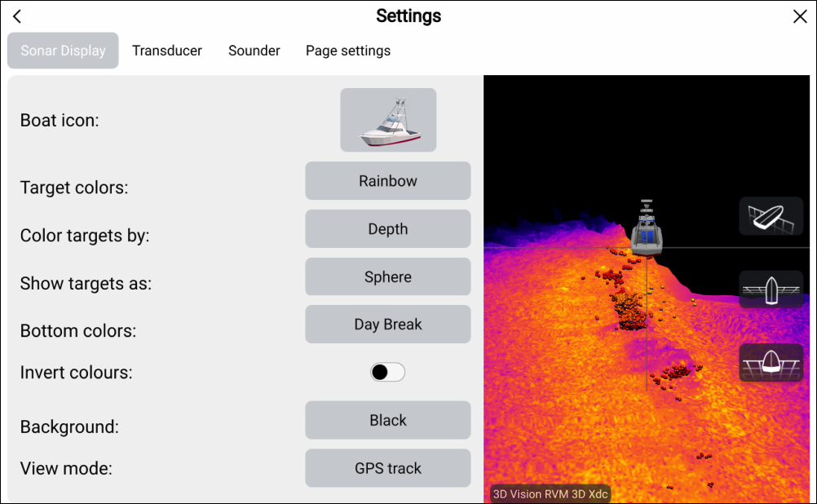Viewport: 817px width, 504px height.
Task: Select the Sonar Display tab
Action: coord(63,51)
